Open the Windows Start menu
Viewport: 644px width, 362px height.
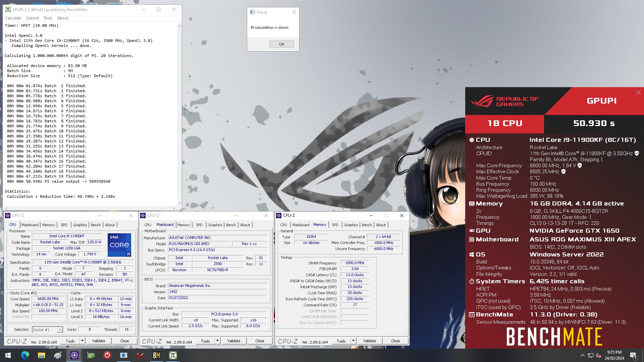8,355
